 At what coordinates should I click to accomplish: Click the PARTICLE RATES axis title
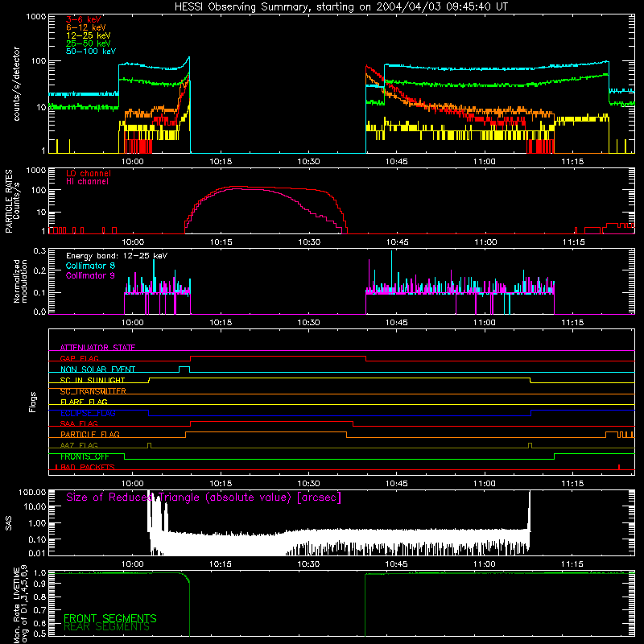(9, 201)
